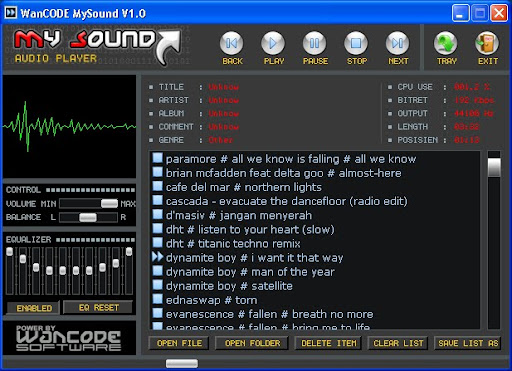
Task: Start playback with the PLAY icon
Action: pos(273,43)
